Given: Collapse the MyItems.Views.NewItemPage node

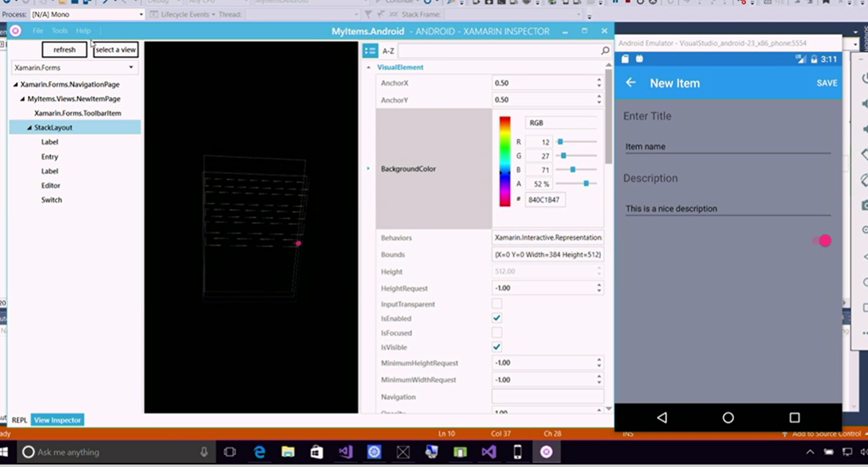Looking at the screenshot, I should point(23,99).
